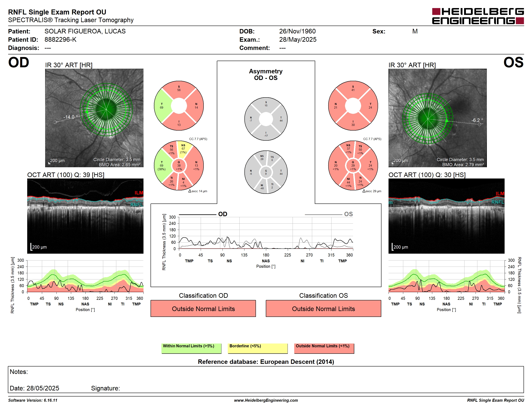Screen dimensions: 532x411
Task: Click the OS I 30 inferior quadrant
Action: [353, 123]
